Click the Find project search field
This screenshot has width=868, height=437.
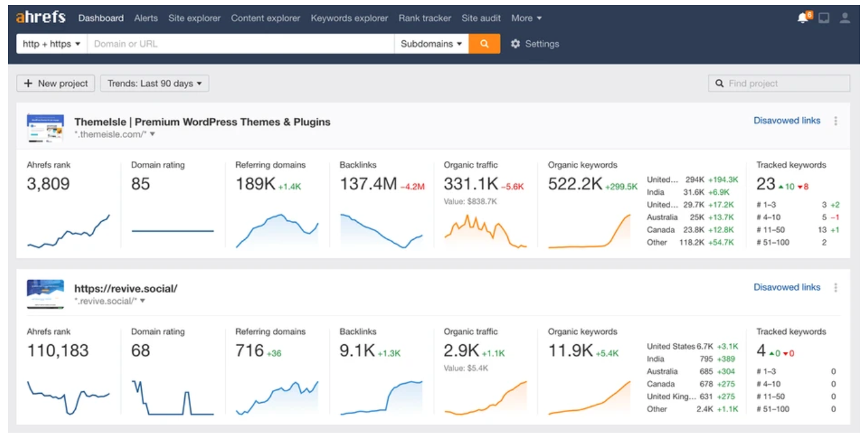[779, 83]
